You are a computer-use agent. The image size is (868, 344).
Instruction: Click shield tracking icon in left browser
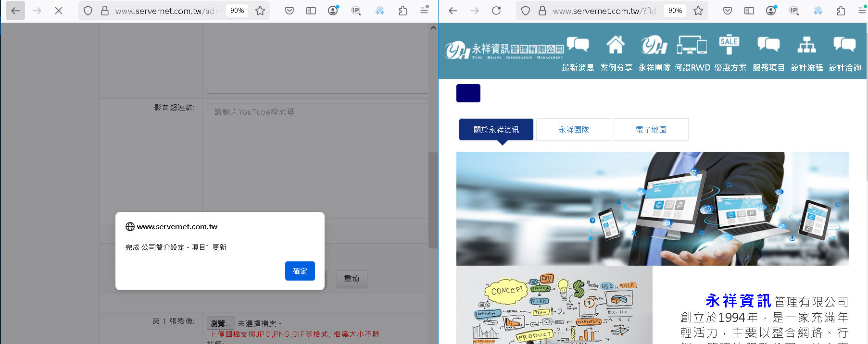click(88, 11)
